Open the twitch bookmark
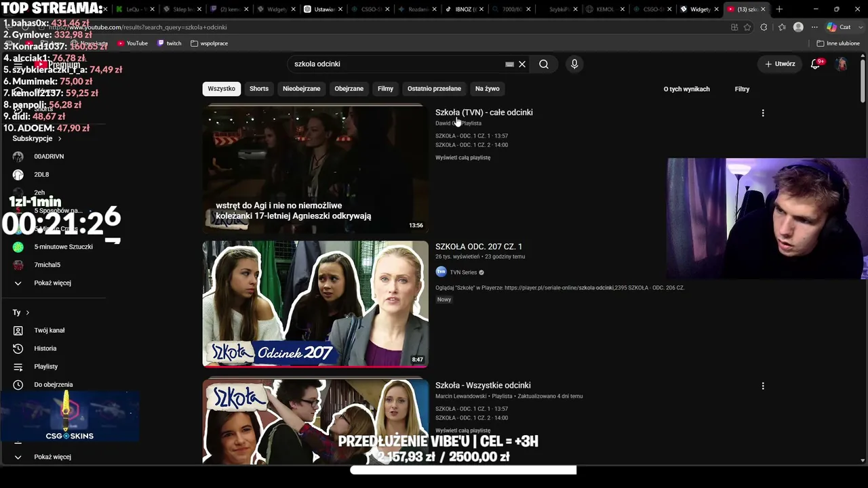The width and height of the screenshot is (868, 488). (170, 43)
